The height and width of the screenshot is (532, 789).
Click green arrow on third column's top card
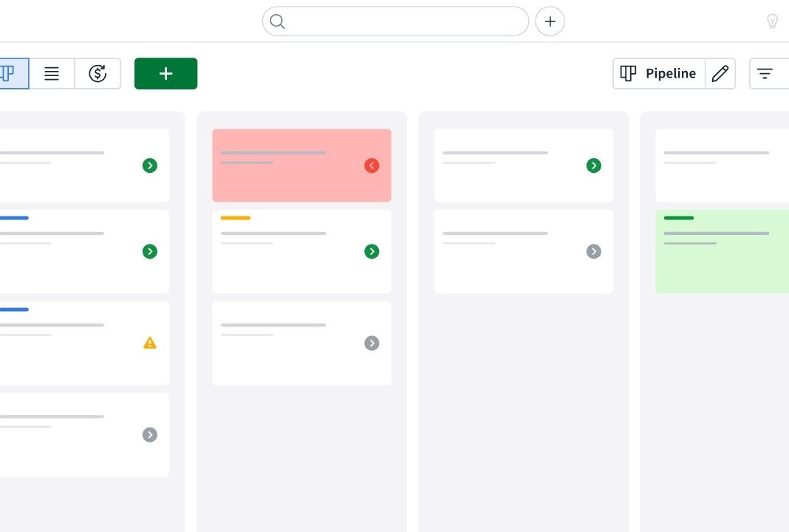coord(594,166)
